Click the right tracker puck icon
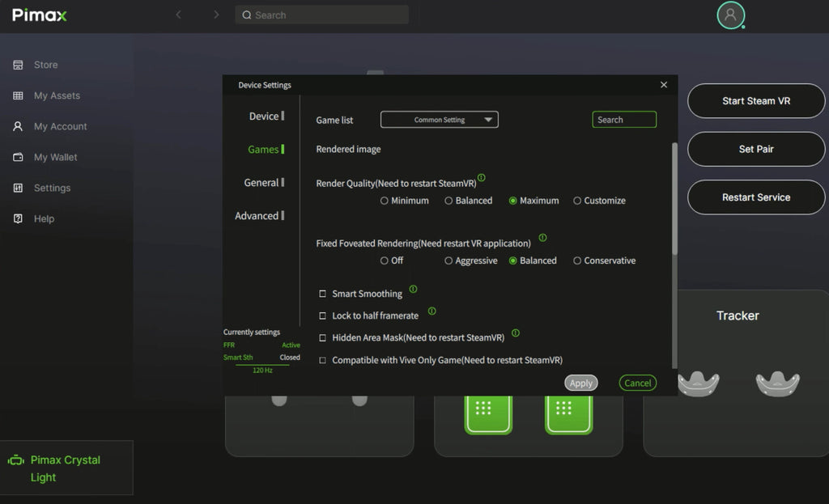The image size is (829, 504). pos(777,383)
